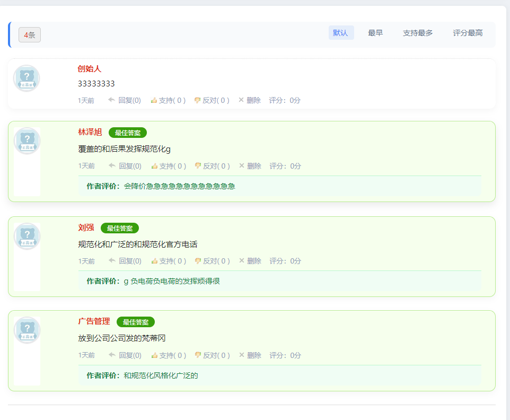Click the 广告管理 username
510x420 pixels.
(x=94, y=321)
